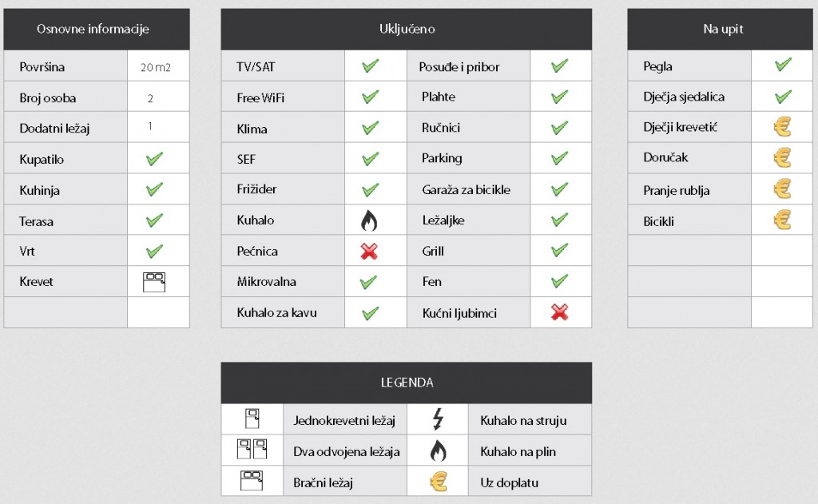818x504 pixels.
Task: Click the Uključeno table header
Action: [407, 30]
